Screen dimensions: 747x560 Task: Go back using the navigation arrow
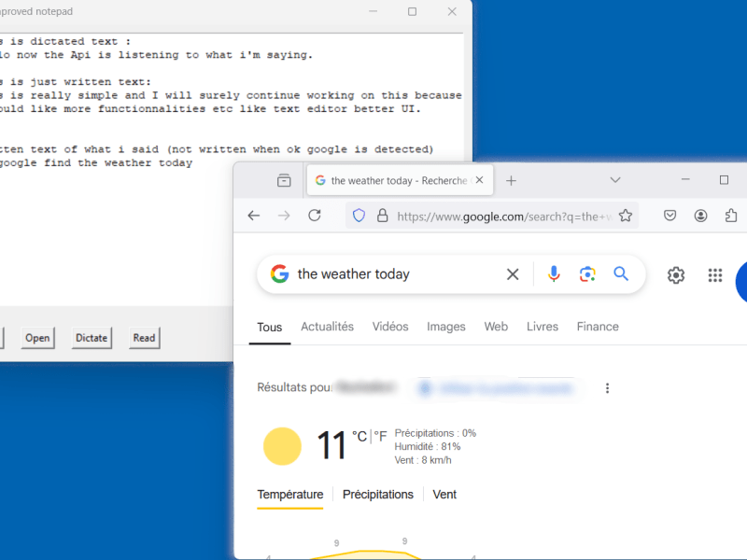253,215
